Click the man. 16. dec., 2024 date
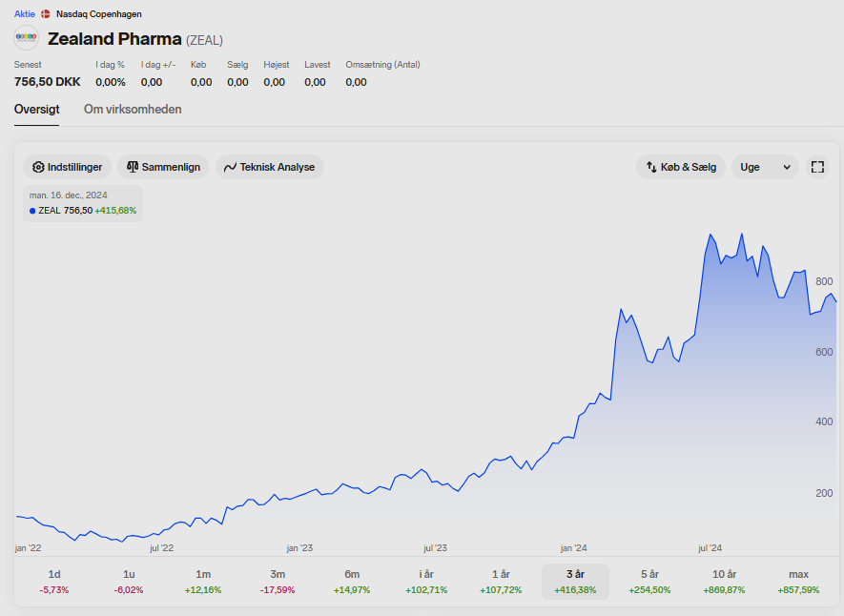The image size is (844, 616). coord(69,195)
